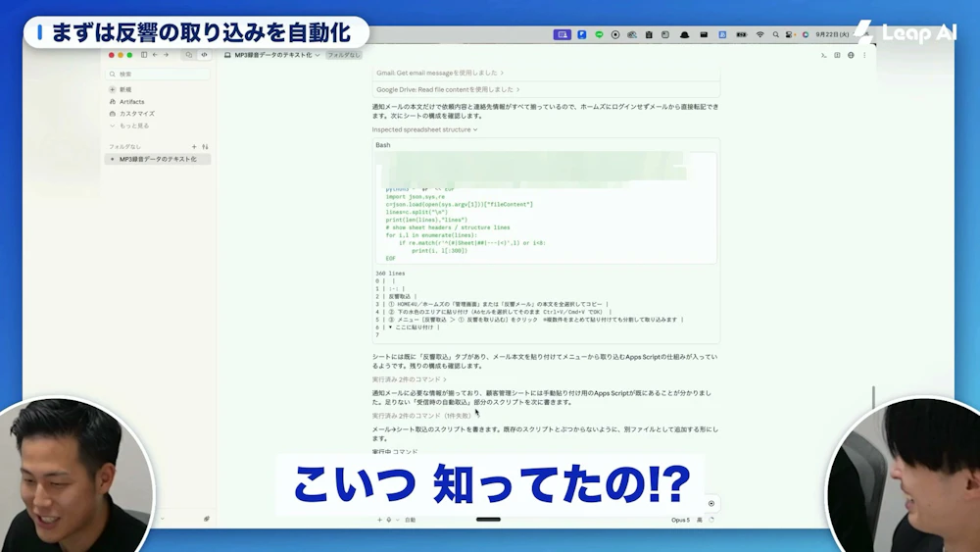Viewport: 980px width, 552px height.
Task: Click the battery icon in menu bar
Action: pos(741,35)
